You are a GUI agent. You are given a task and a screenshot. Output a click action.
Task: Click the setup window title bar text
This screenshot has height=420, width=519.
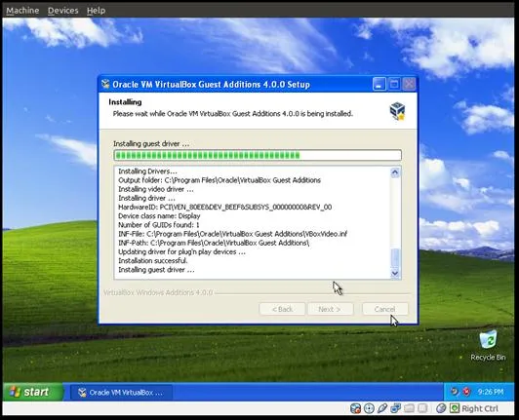[211, 85]
